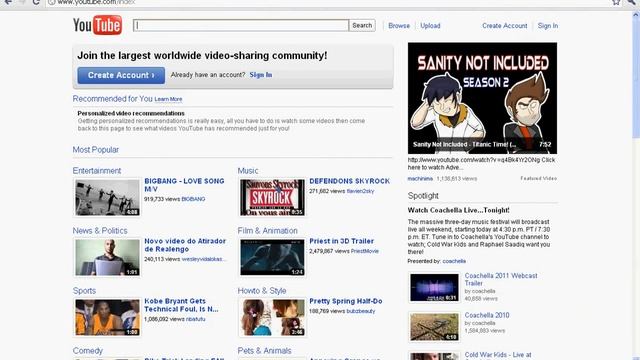This screenshot has height=360, width=640.
Task: Open the Sports category
Action: pyautogui.click(x=84, y=291)
